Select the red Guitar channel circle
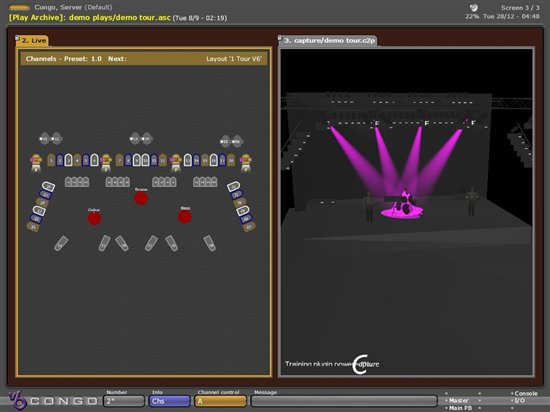Screen dimensions: 550x412 94,218
